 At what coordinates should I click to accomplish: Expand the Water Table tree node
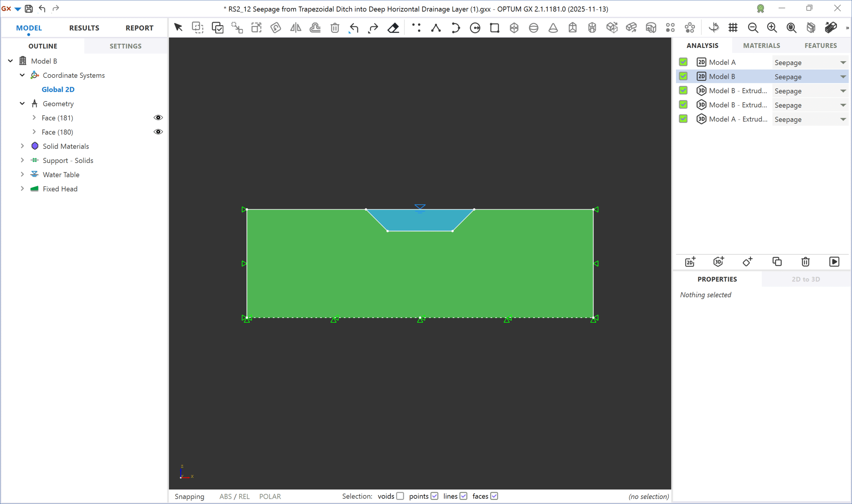click(x=22, y=174)
